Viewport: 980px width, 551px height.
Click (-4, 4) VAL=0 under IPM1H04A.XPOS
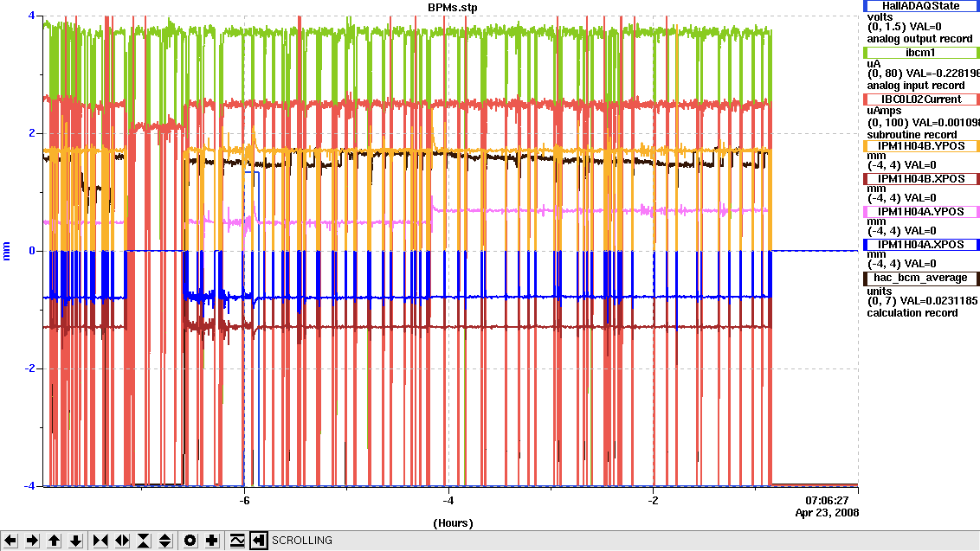[902, 264]
